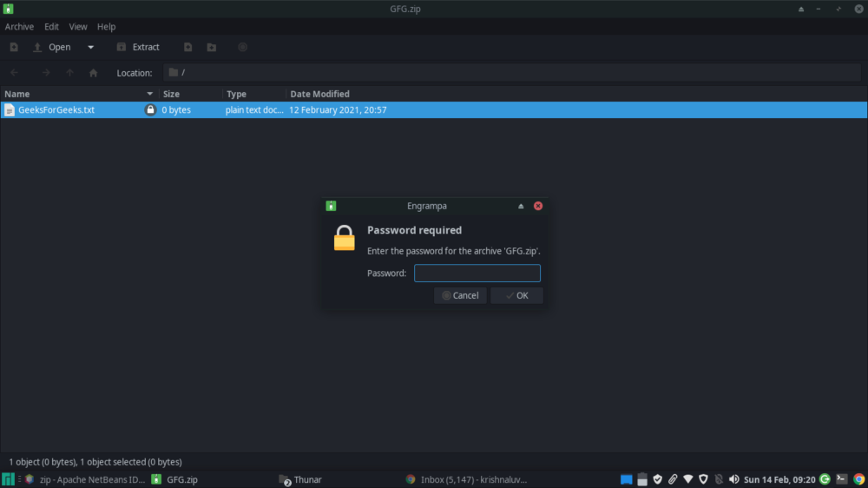
Task: Open the volume speaker tray icon
Action: coord(734,479)
